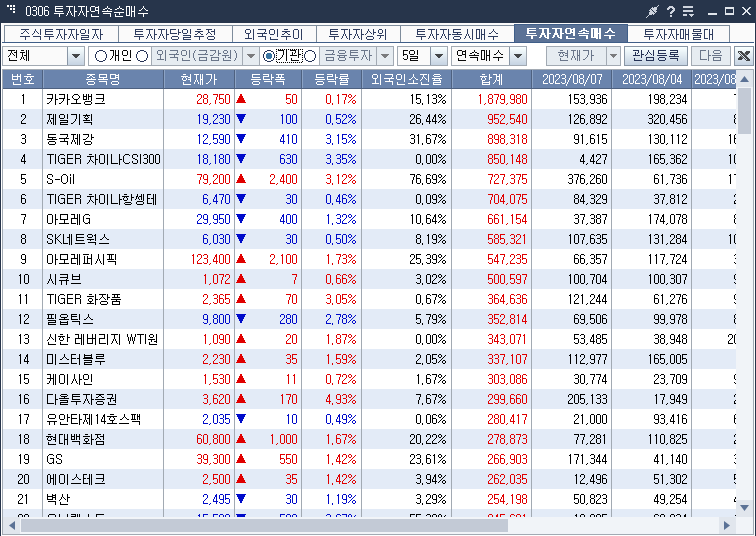Open the 현재가 dropdown arrow
The image size is (756, 536).
point(613,56)
